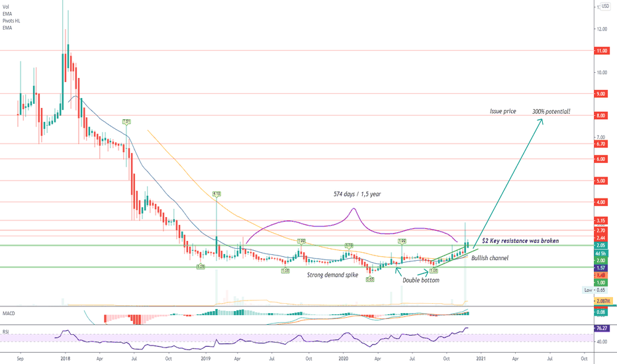The image size is (617, 364).
Task: Click the 0.08 MACD value label
Action: coord(600,312)
